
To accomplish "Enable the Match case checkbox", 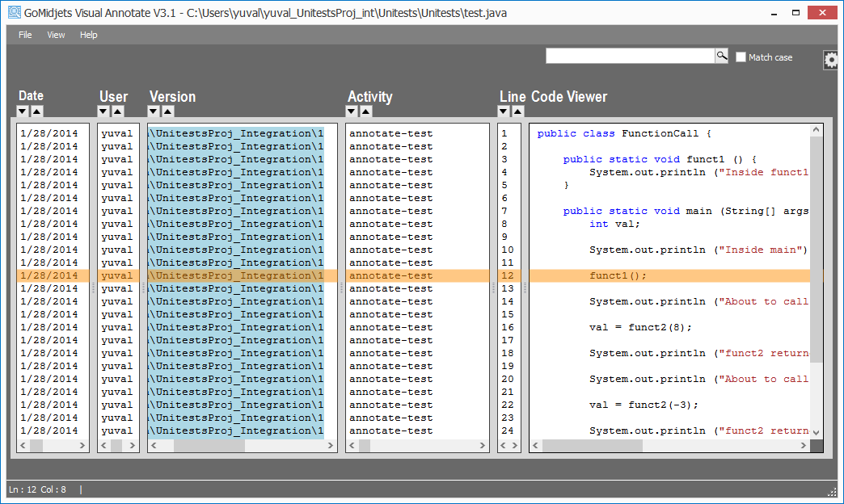I will (741, 57).
